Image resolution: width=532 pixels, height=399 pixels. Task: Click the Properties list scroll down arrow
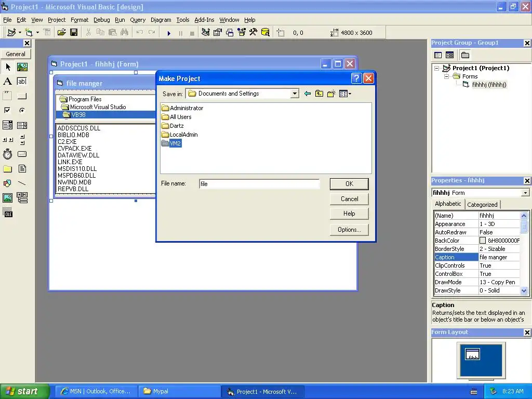pos(524,290)
